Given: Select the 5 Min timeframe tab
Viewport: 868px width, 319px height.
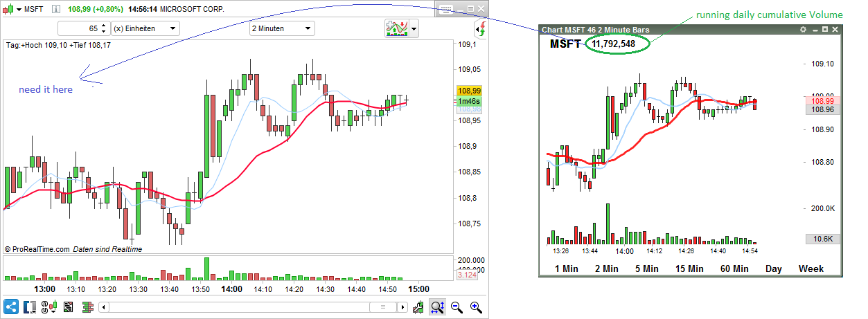Looking at the screenshot, I should (x=647, y=268).
